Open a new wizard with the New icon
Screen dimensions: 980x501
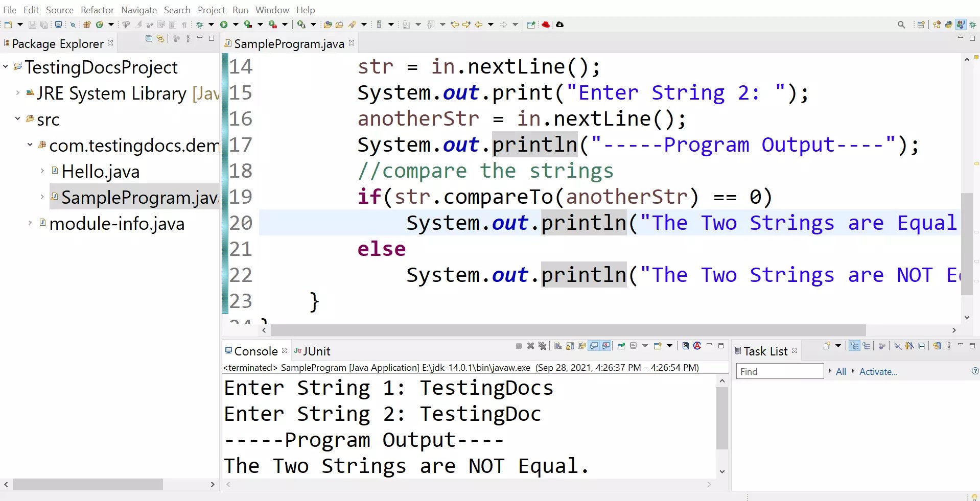coord(8,24)
